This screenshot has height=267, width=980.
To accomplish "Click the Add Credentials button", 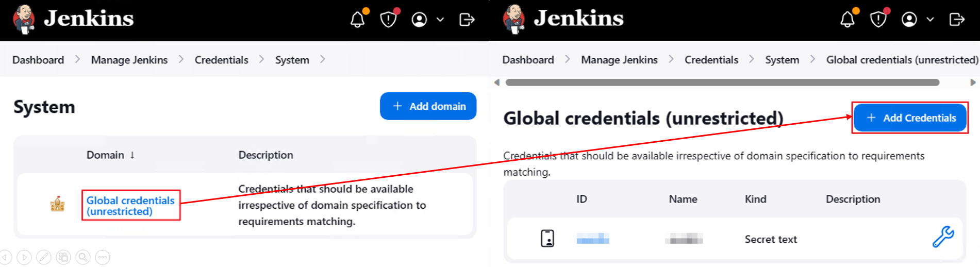I will 910,118.
